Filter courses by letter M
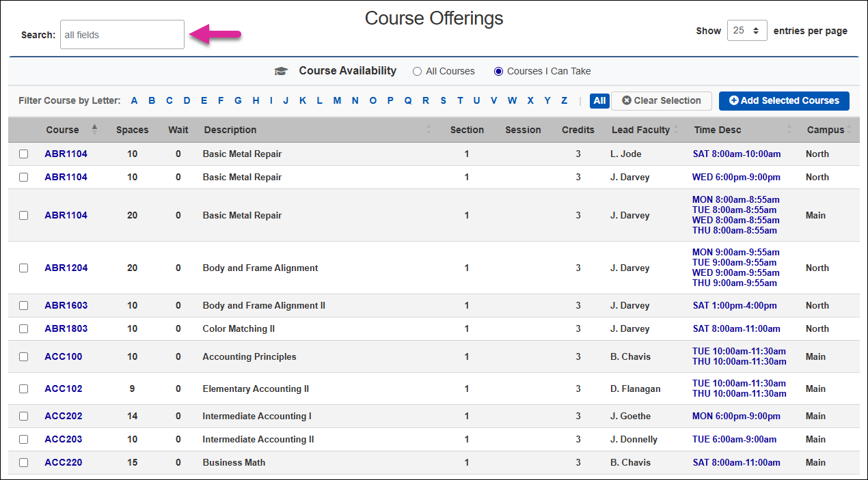868x480 pixels. (337, 101)
